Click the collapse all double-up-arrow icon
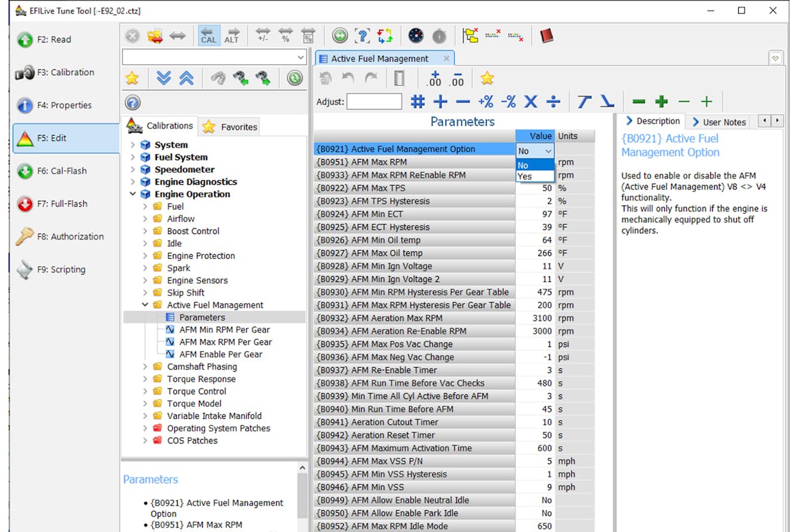798x532 pixels. [187, 78]
